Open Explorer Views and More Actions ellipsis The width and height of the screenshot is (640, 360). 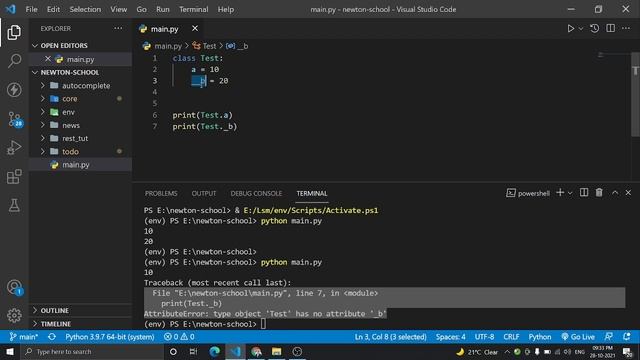118,28
